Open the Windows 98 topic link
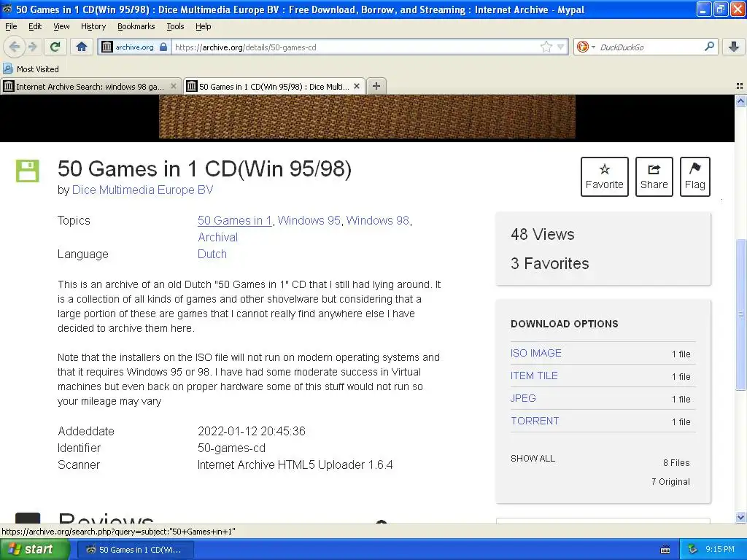The image size is (747, 560). [377, 220]
